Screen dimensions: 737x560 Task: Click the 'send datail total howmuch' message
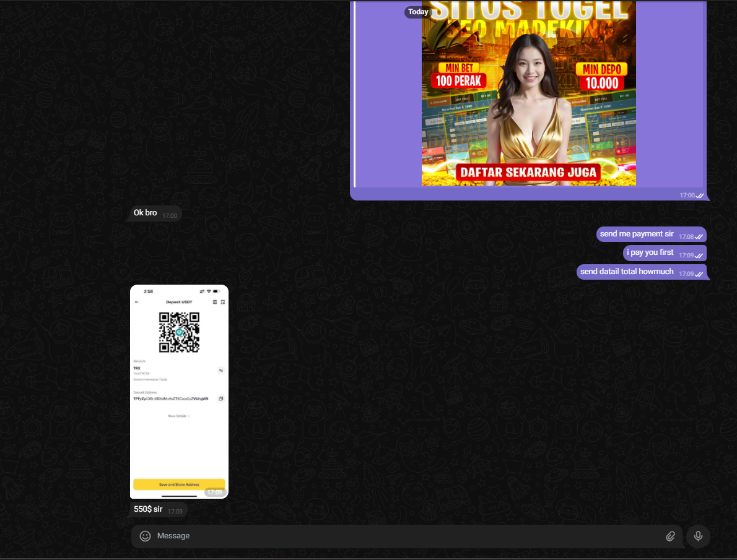[x=627, y=272]
